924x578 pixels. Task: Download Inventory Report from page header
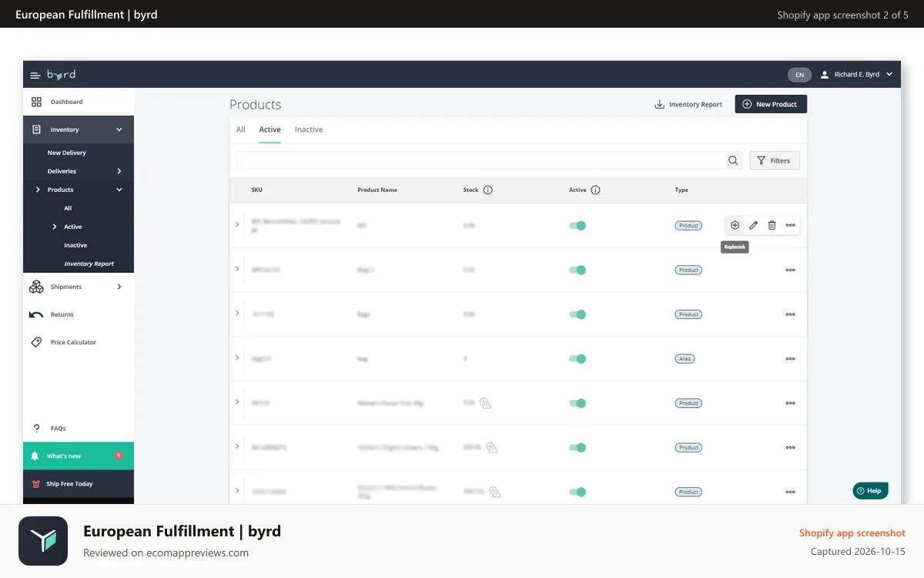click(x=688, y=104)
